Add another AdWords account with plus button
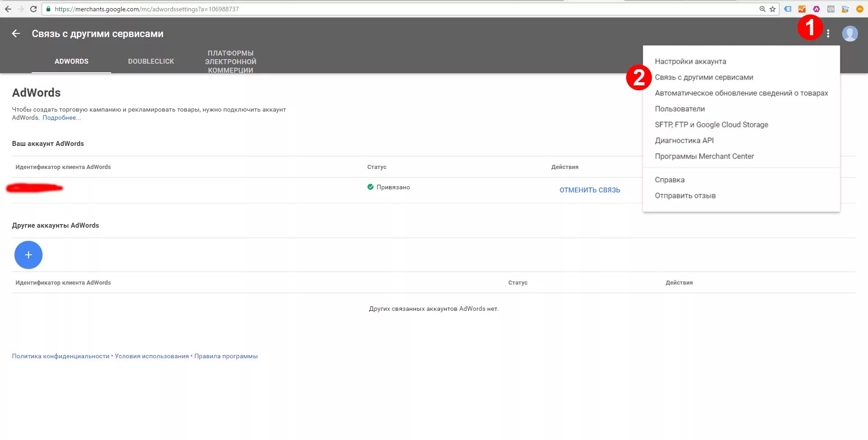The width and height of the screenshot is (868, 440). click(28, 255)
